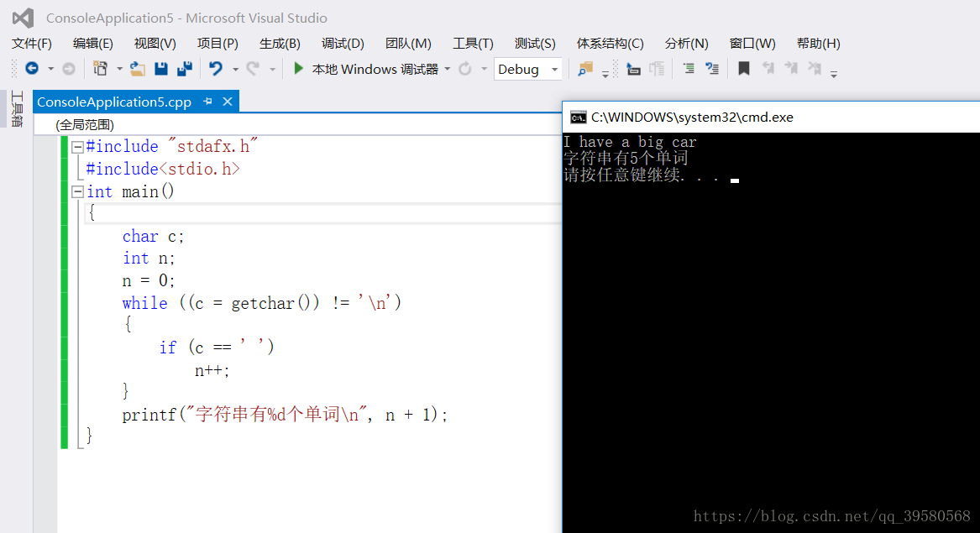
Task: Click the Visual Studio logo icon
Action: (x=24, y=18)
